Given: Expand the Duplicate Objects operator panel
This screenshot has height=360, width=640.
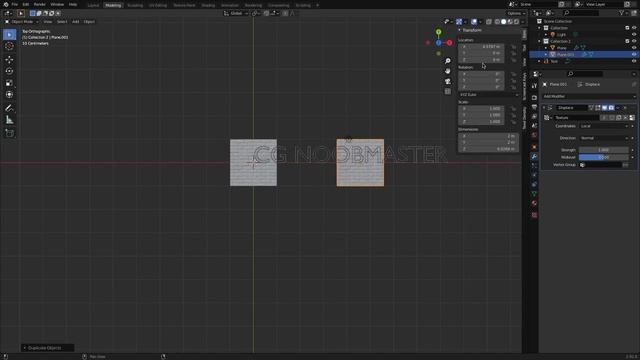Looking at the screenshot, I should coord(47,348).
